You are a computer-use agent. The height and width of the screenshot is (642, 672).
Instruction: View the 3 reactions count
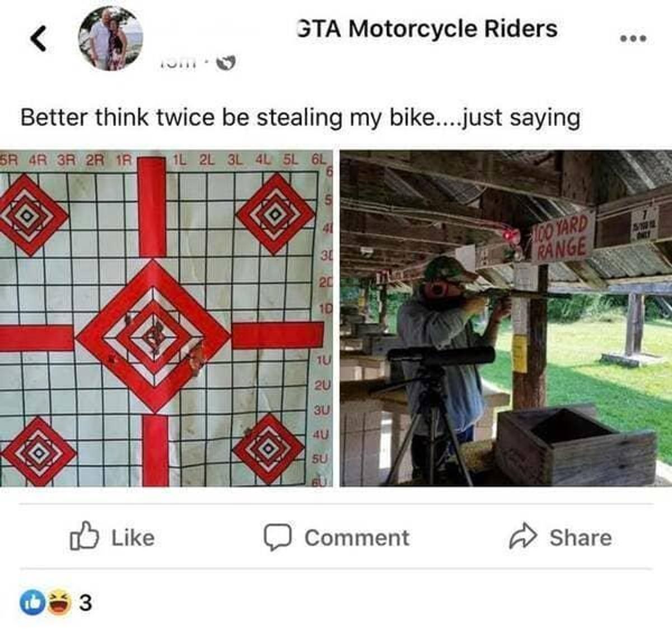(85, 603)
